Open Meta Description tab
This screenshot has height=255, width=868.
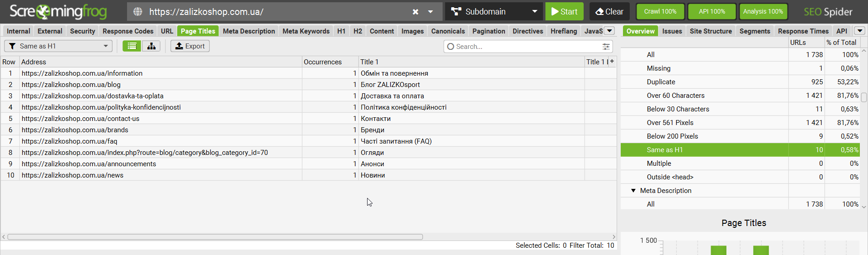[249, 31]
